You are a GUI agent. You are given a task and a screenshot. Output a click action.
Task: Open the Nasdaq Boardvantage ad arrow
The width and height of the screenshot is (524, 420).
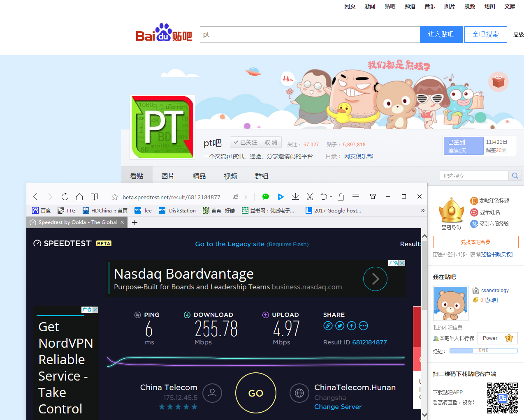tap(376, 279)
